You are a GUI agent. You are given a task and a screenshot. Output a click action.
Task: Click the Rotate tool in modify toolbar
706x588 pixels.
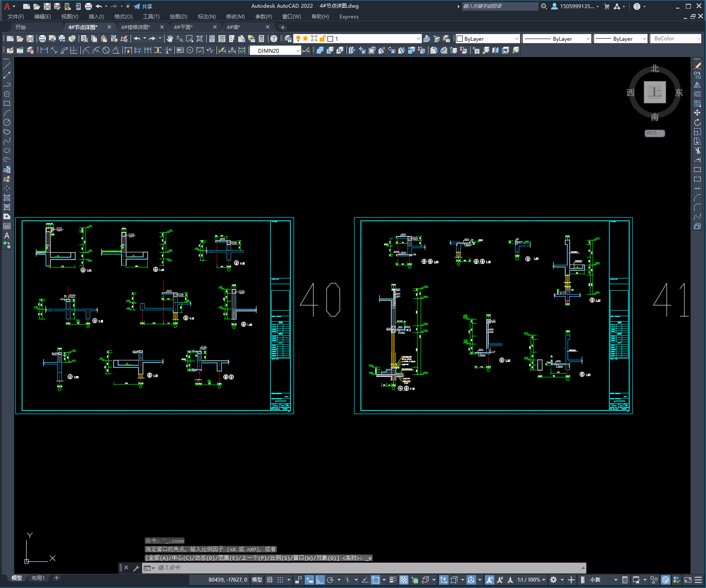697,122
